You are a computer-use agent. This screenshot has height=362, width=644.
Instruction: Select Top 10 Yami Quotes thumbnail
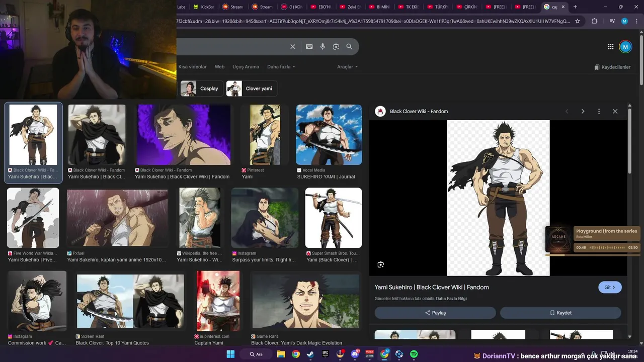pos(130,301)
